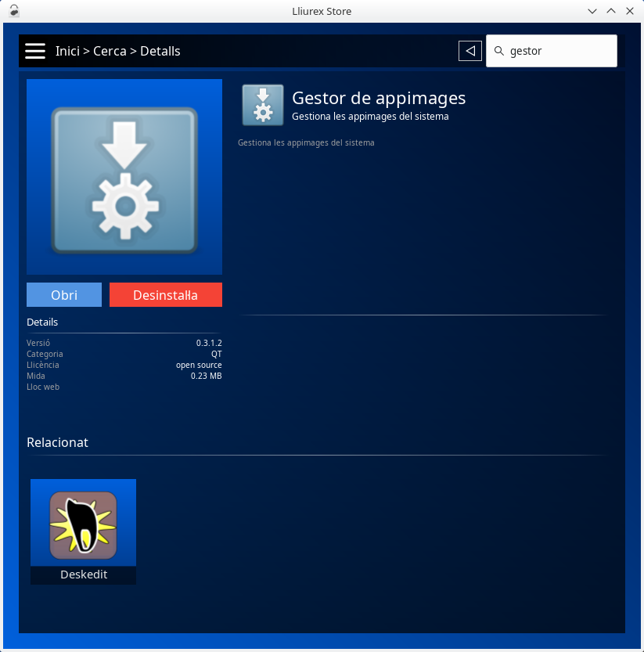Image resolution: width=644 pixels, height=652 pixels.
Task: Click the small Gestor de appimages icon
Action: (263, 105)
